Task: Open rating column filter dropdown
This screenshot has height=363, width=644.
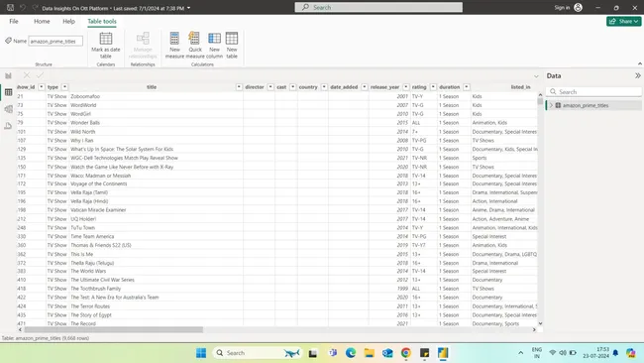Action: [x=433, y=86]
